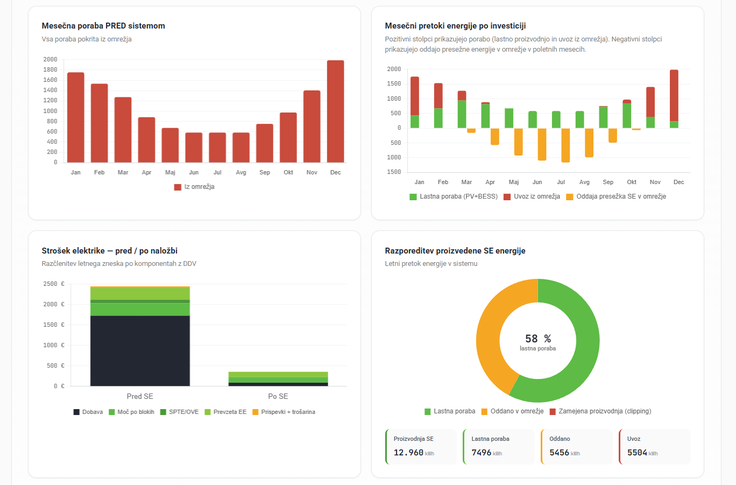
Task: Select the green donut segment for self-consumption
Action: pos(586,350)
